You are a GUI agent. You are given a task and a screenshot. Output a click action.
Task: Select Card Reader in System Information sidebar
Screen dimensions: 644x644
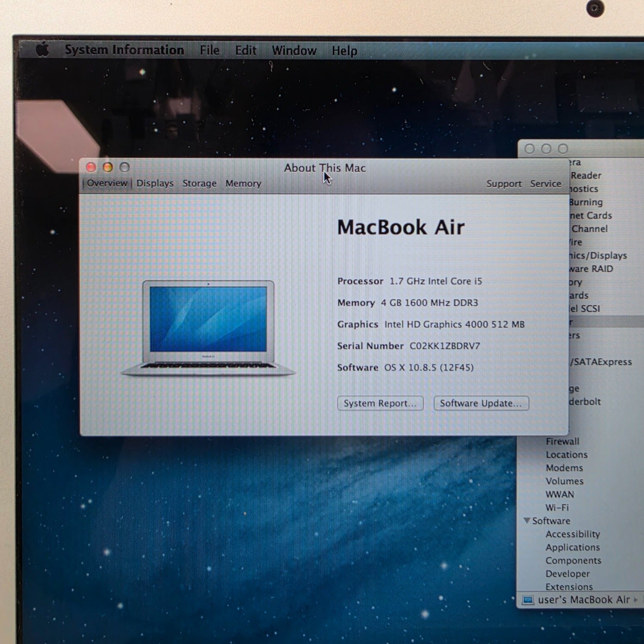click(586, 176)
